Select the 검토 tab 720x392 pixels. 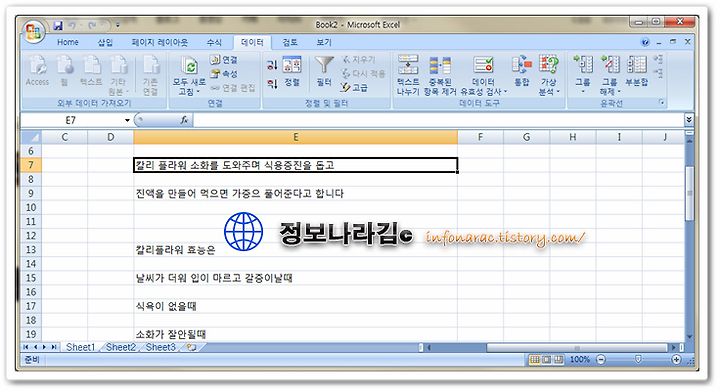pos(290,42)
